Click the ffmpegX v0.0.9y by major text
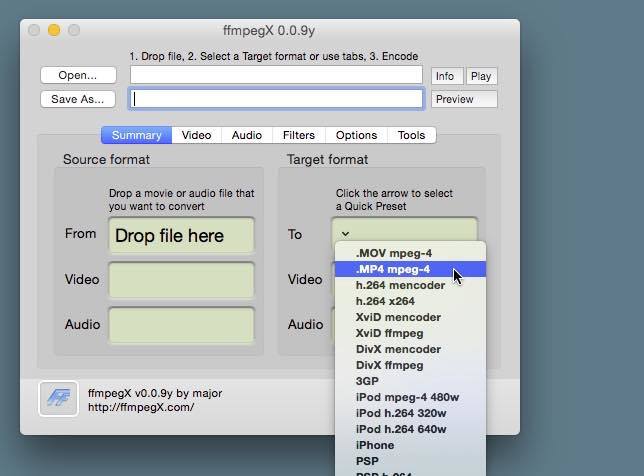Image resolution: width=644 pixels, height=476 pixels. pyautogui.click(x=155, y=393)
